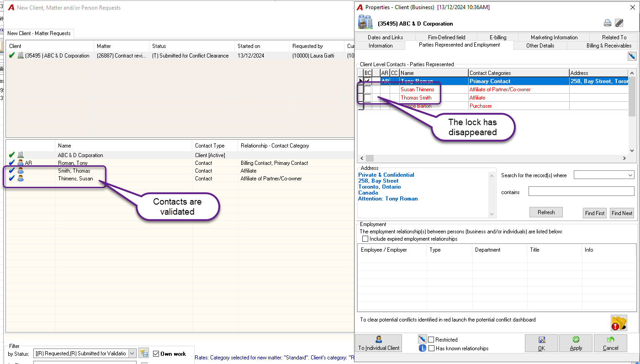Uncheck the Own work checkbox
The image size is (640, 364).
click(156, 353)
